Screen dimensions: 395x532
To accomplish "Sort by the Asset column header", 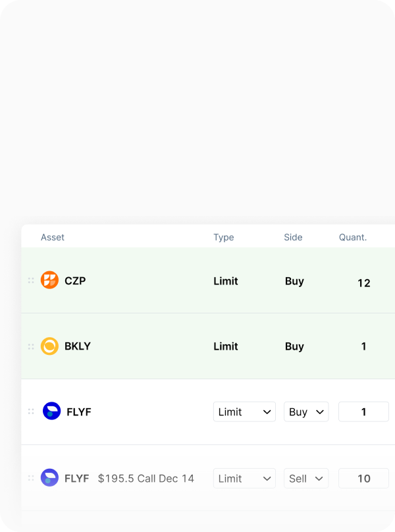I will (53, 237).
